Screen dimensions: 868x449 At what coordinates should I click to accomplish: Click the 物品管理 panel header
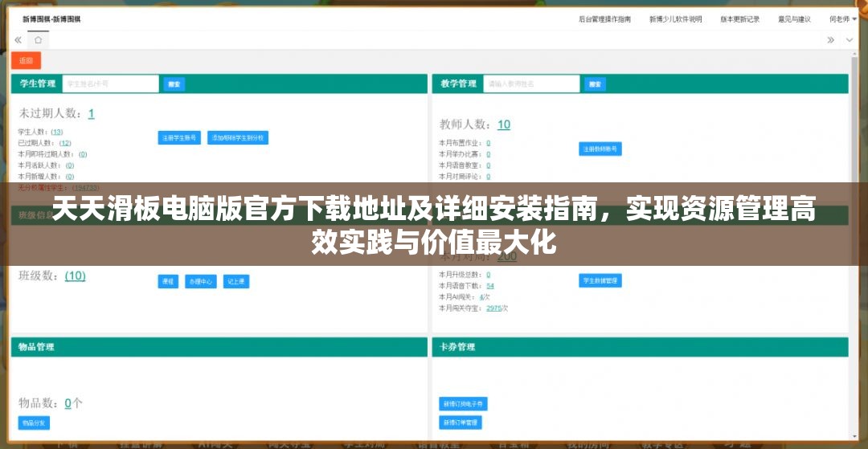click(x=219, y=347)
